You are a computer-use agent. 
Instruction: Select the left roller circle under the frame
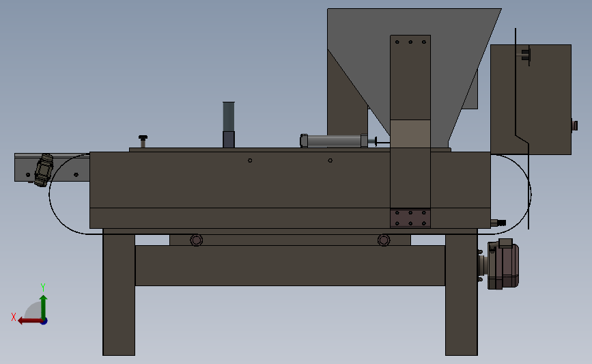point(197,240)
